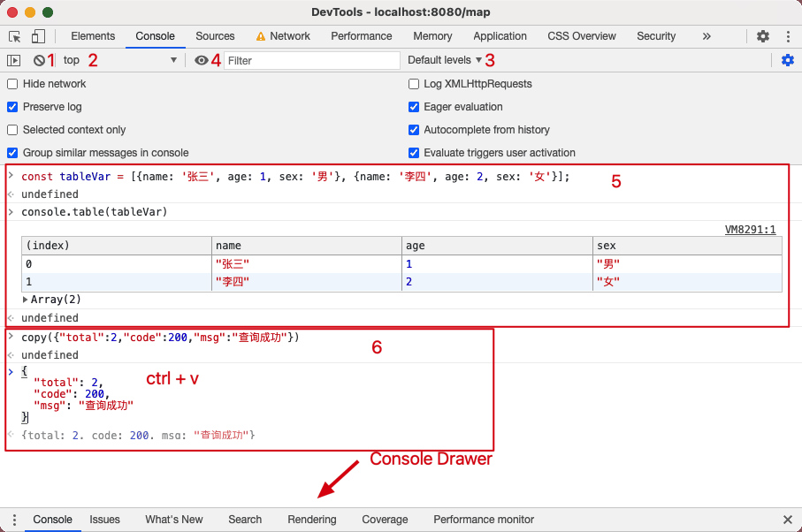Switch to the Elements tab
The width and height of the screenshot is (802, 532).
(93, 36)
